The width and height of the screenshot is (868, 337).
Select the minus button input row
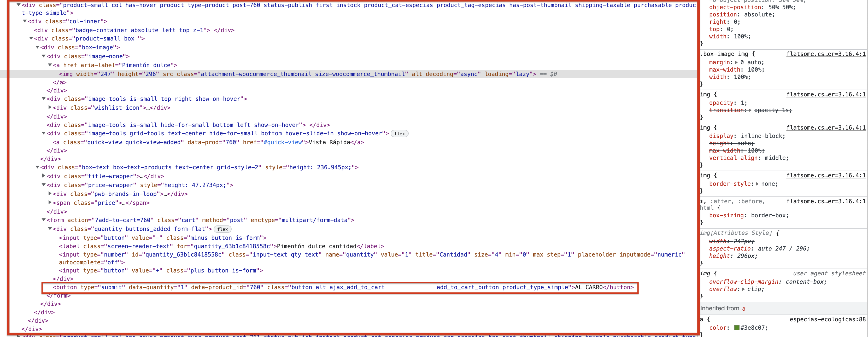pos(163,237)
